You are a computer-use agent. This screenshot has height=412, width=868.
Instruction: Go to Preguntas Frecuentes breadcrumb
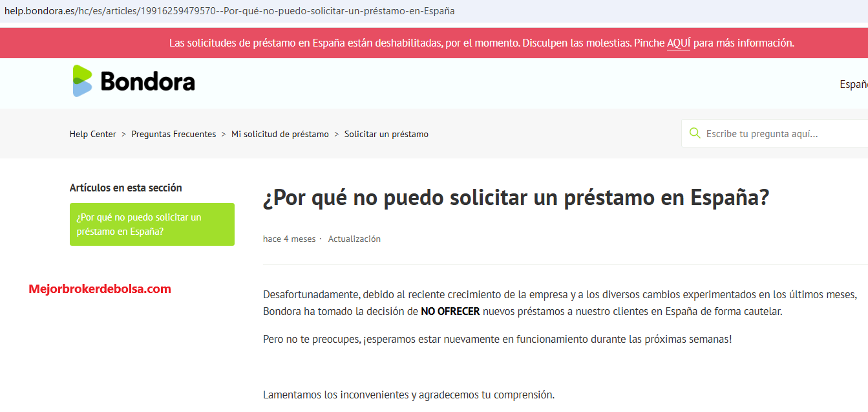click(x=174, y=134)
